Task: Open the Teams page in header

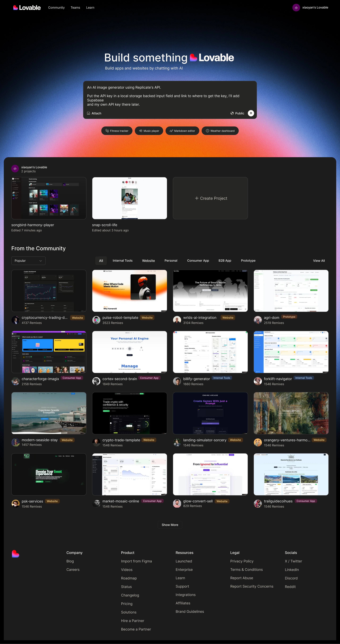Action: tap(75, 7)
